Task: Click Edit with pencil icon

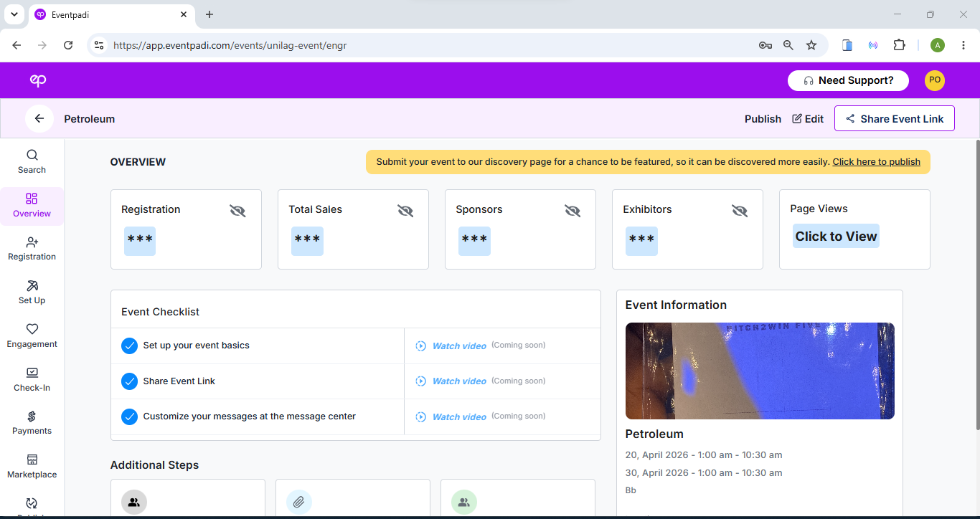Action: point(808,119)
